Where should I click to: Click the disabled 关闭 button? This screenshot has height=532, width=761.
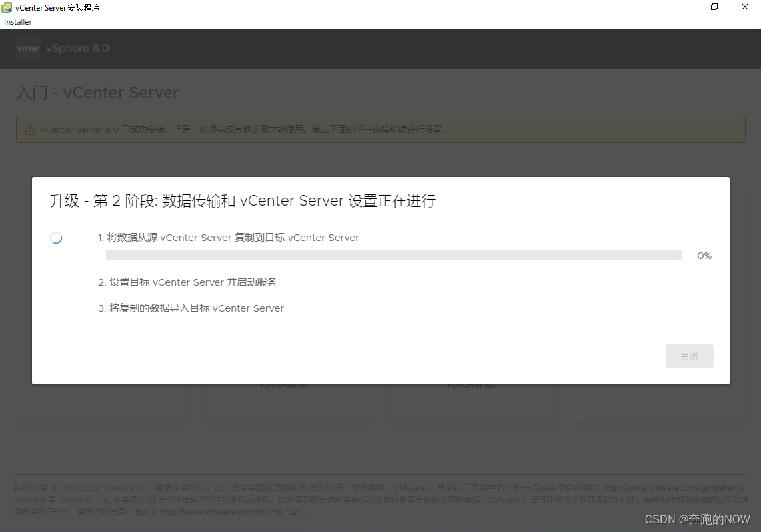coord(689,356)
